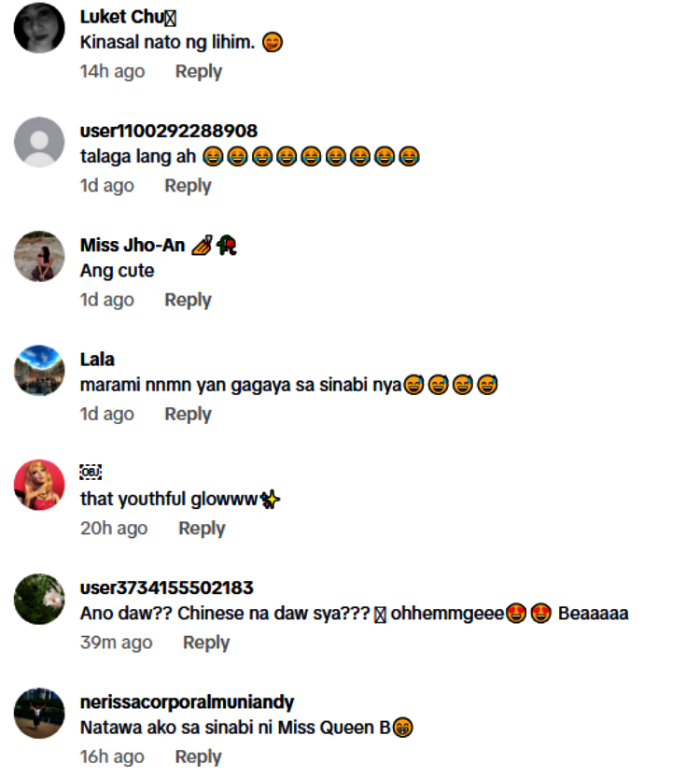Image resolution: width=700 pixels, height=778 pixels.
Task: View Miss Jho-An's avatar photo
Action: tap(39, 256)
